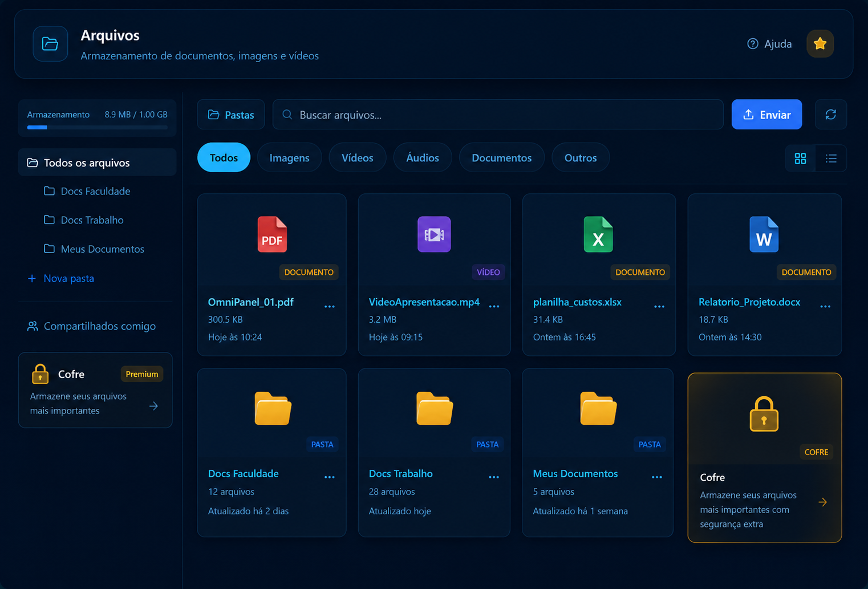The image size is (868, 589).
Task: Click the Premium badge in sidebar
Action: [x=141, y=374]
